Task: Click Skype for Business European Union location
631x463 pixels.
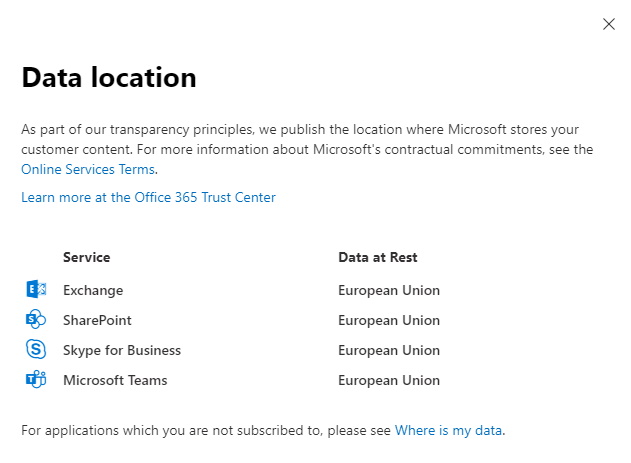Action: [389, 350]
